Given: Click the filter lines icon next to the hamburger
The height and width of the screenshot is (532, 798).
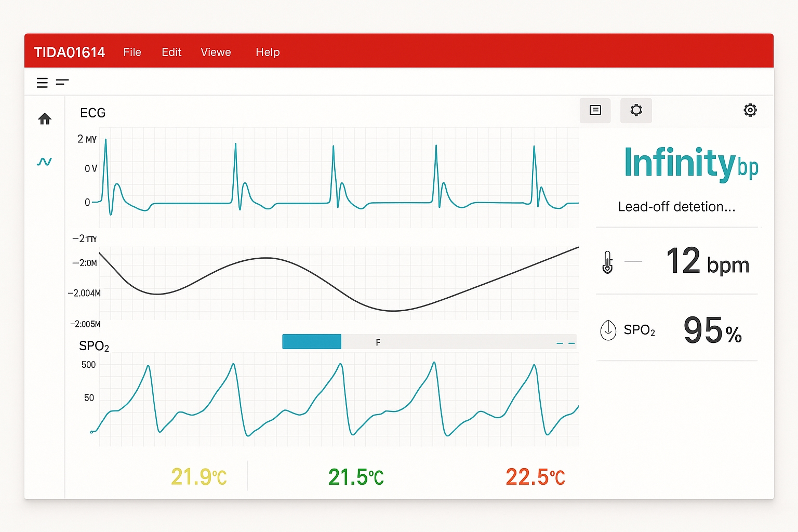Looking at the screenshot, I should (62, 82).
